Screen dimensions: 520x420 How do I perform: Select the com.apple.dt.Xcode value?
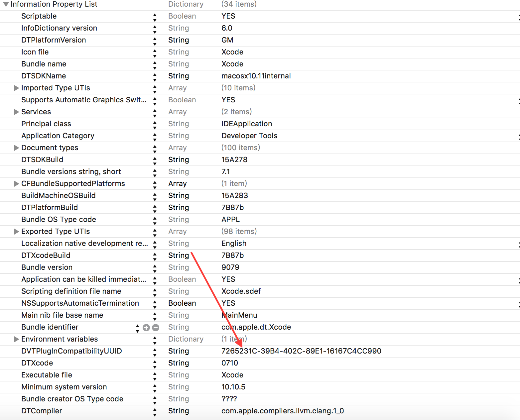[x=256, y=327]
